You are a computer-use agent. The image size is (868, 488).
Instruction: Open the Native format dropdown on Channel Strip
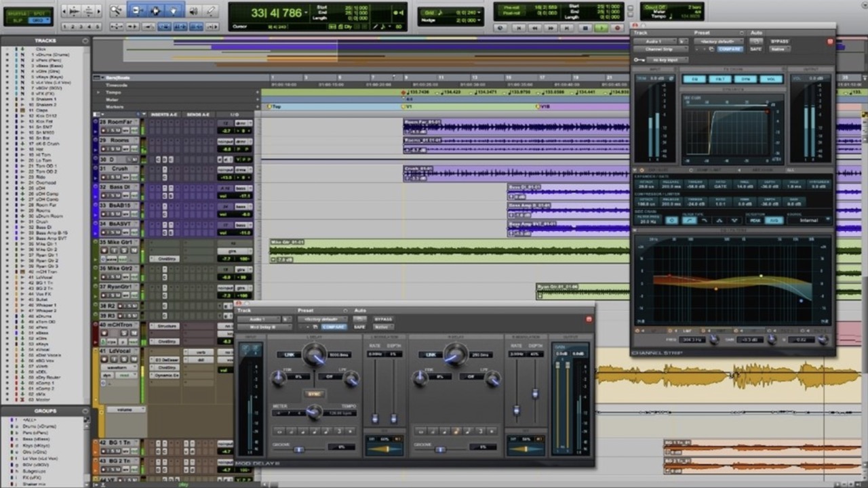[780, 49]
